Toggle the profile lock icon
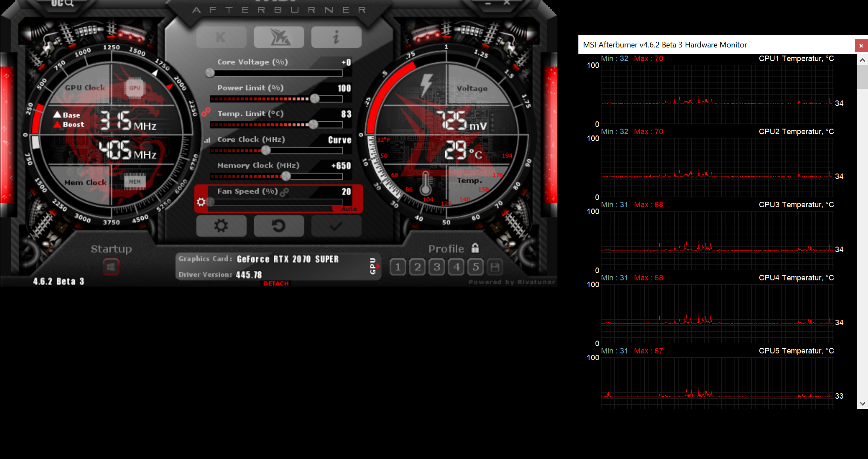This screenshot has height=459, width=868. pyautogui.click(x=475, y=248)
